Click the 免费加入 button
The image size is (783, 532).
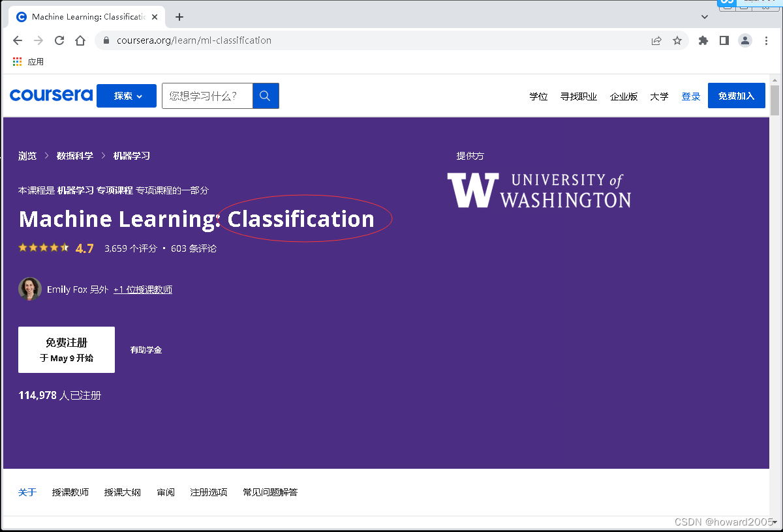(736, 95)
